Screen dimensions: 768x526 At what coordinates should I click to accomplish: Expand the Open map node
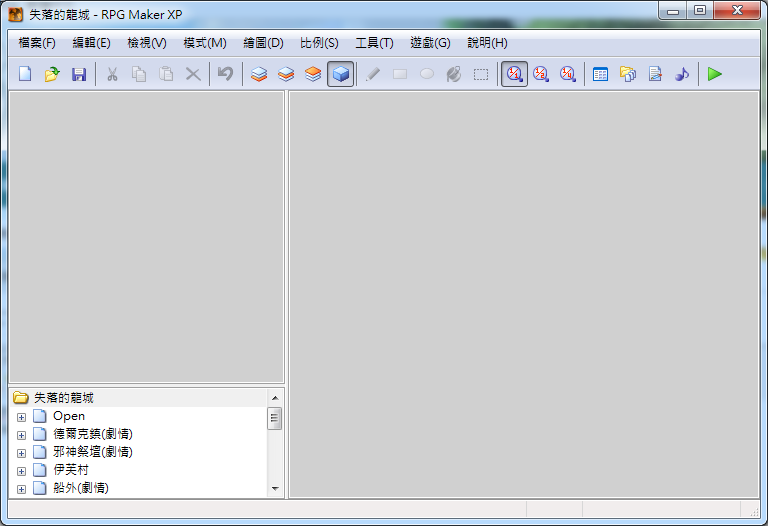click(x=21, y=417)
